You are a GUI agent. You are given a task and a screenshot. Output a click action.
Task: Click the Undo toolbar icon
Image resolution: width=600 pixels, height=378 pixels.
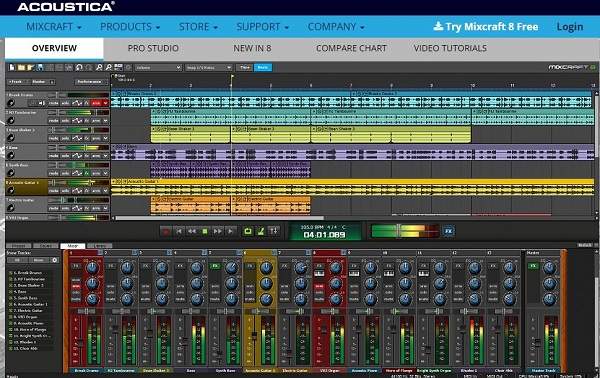pos(79,67)
